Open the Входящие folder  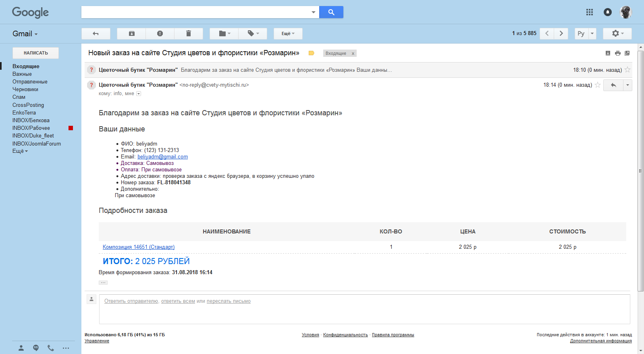click(x=26, y=66)
